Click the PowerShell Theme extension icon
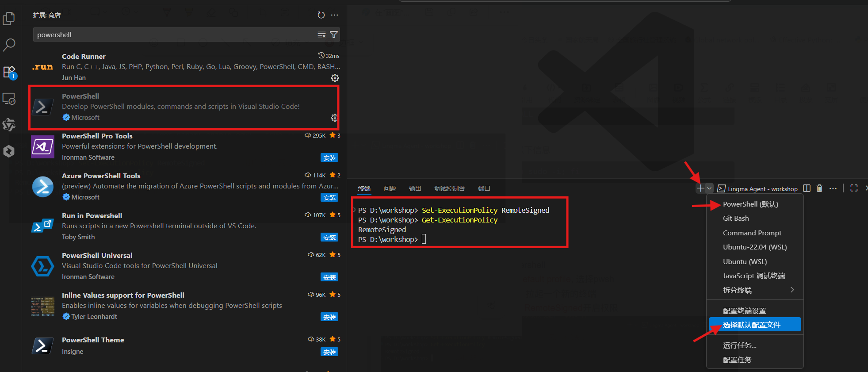 (x=42, y=346)
